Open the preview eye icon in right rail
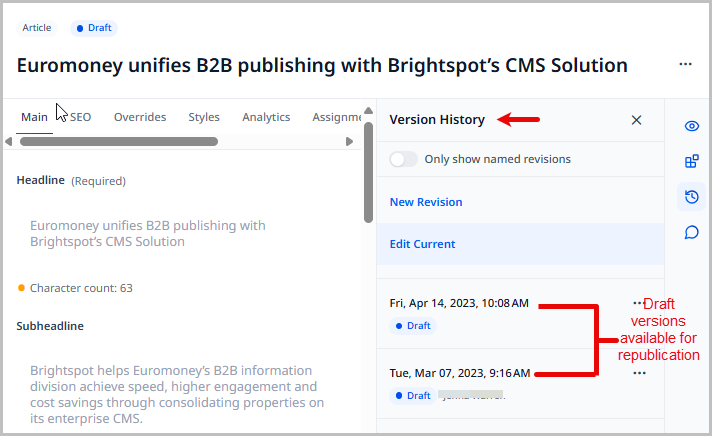Screen dimensions: 712x436 [x=692, y=126]
